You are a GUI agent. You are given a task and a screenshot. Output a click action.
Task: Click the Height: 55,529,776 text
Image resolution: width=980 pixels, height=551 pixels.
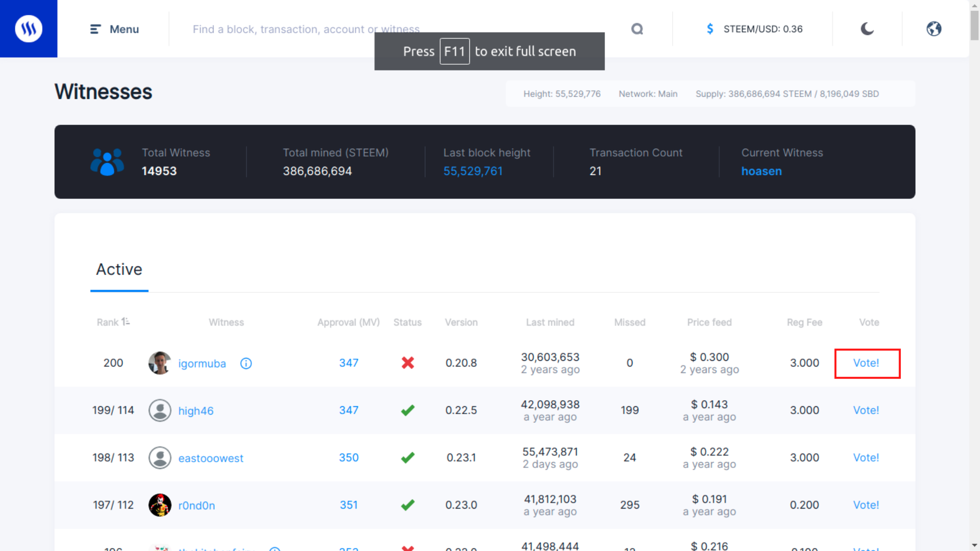[x=562, y=94]
